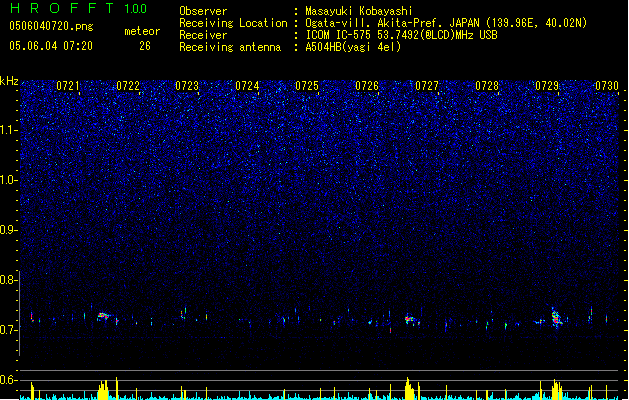Click the 1.0 kHz axis label
The height and width of the screenshot is (400, 629).
pos(9,180)
